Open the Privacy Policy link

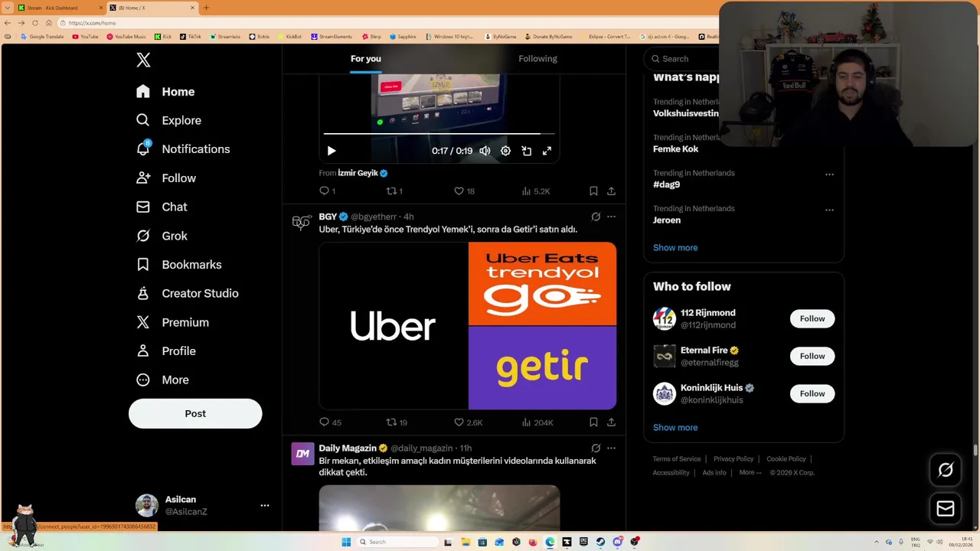point(733,459)
